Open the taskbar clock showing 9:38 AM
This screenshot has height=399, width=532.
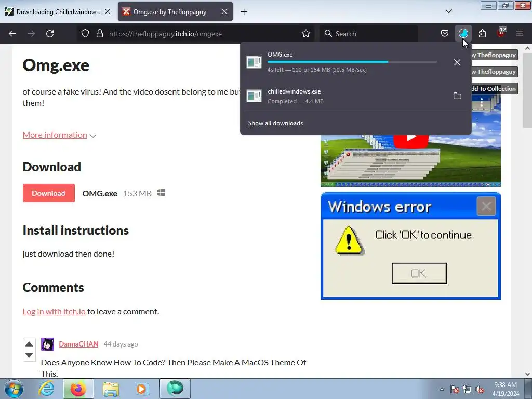(506, 389)
